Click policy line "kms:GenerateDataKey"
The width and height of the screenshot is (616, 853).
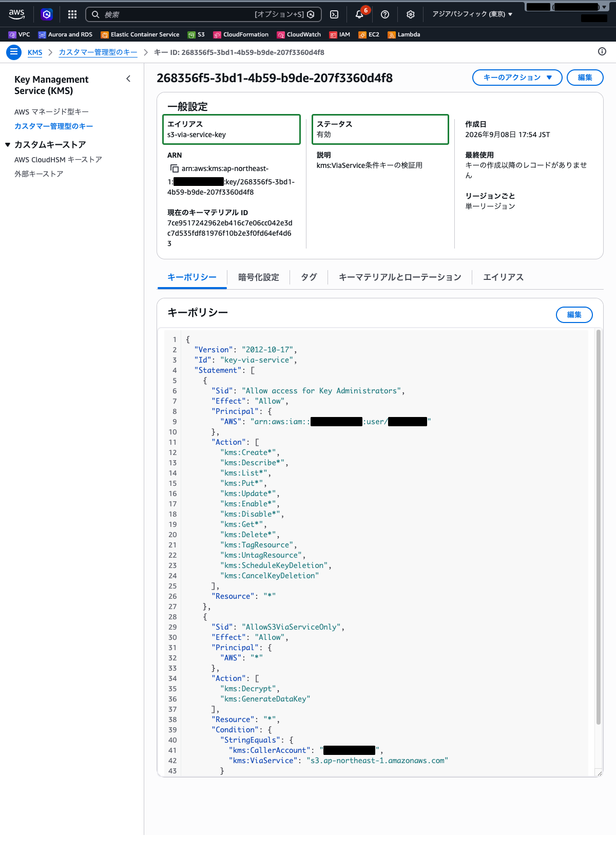265,699
